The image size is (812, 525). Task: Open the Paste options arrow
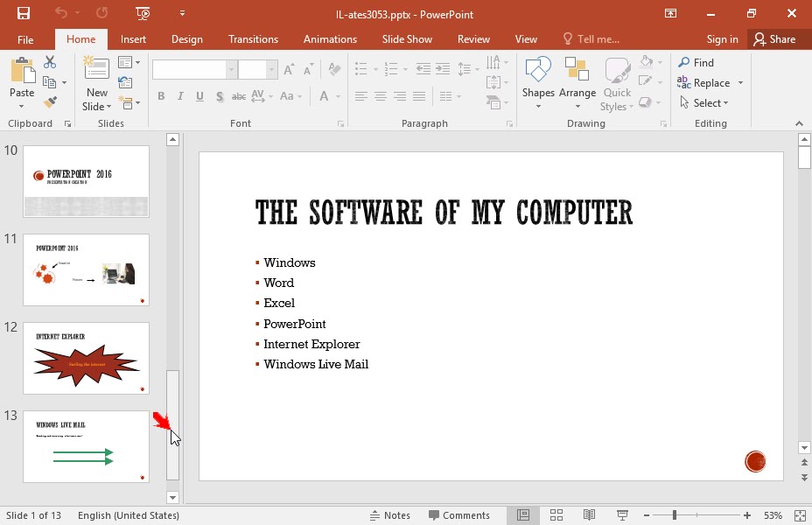22,107
